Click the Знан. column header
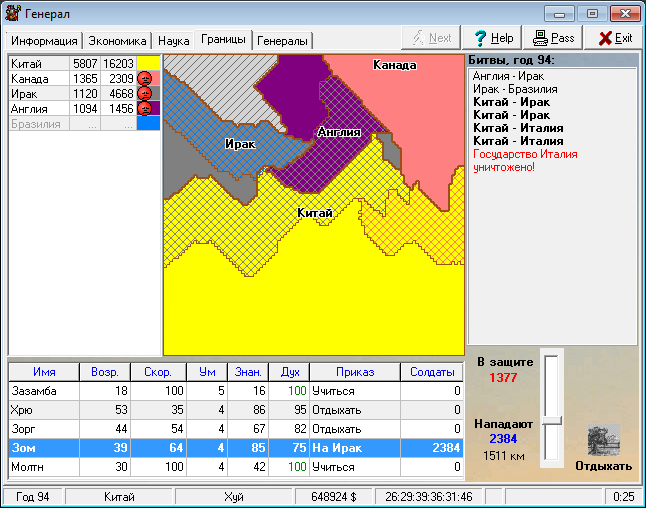Screen dimensions: 646x508 coord(248,372)
